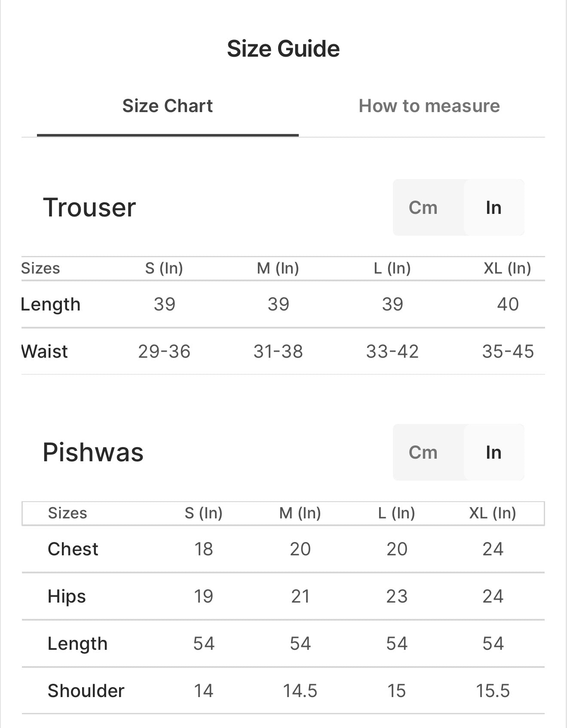Image resolution: width=567 pixels, height=728 pixels.
Task: Switch to the Size Chart tab
Action: coord(167,106)
